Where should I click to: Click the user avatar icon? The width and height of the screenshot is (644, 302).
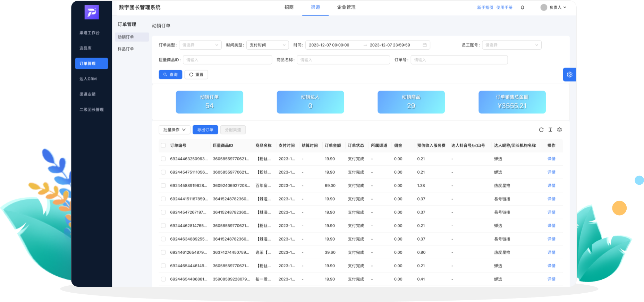pos(544,8)
